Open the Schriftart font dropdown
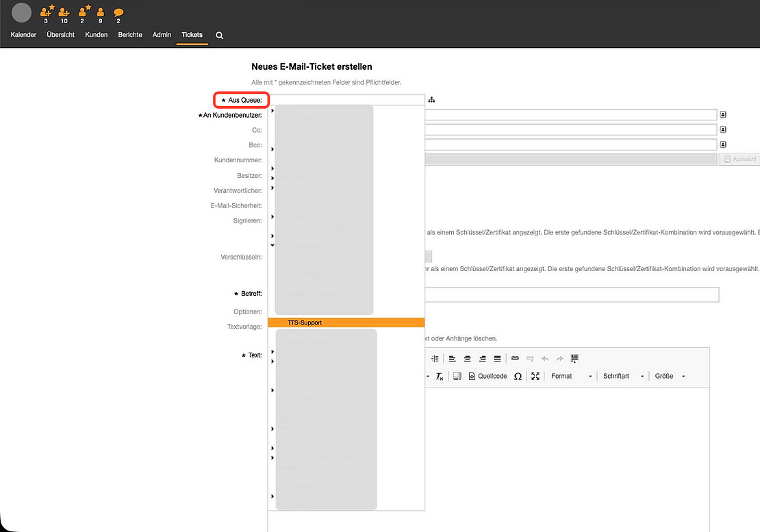The image size is (760, 532). [x=623, y=376]
